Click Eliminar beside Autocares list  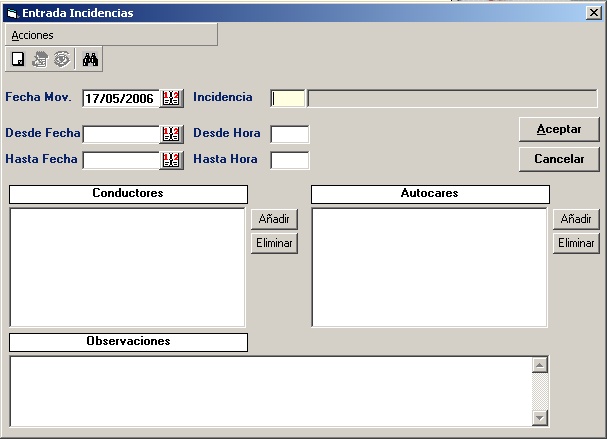pos(576,243)
